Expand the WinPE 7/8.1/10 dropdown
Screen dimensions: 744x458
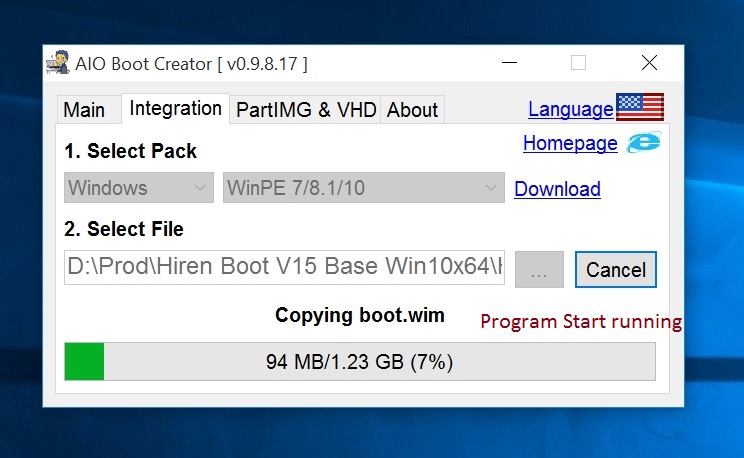364,187
